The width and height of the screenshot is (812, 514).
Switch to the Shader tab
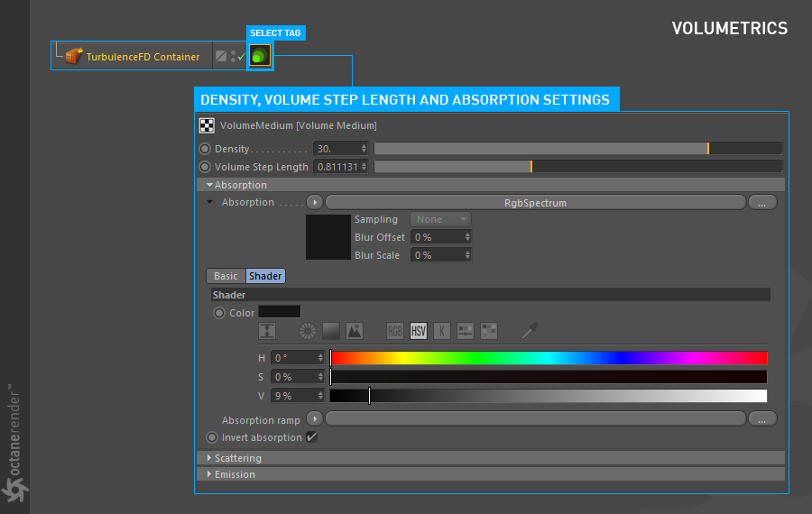click(x=265, y=276)
